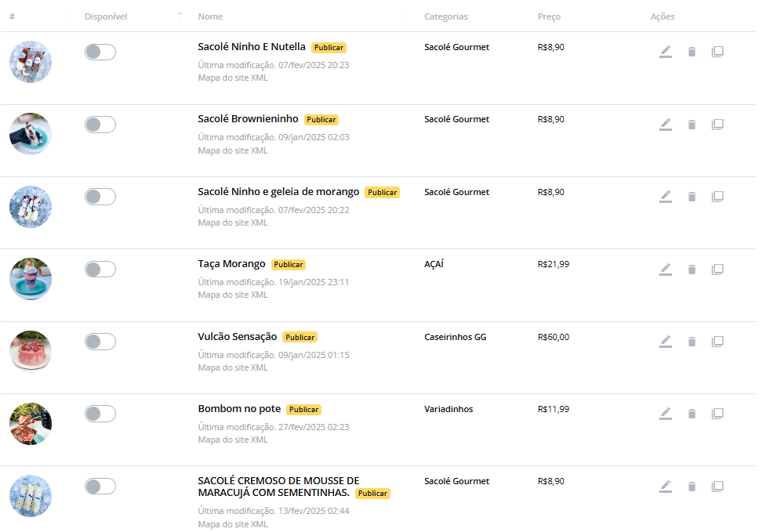Duplicate the Taça Morango product

(717, 270)
